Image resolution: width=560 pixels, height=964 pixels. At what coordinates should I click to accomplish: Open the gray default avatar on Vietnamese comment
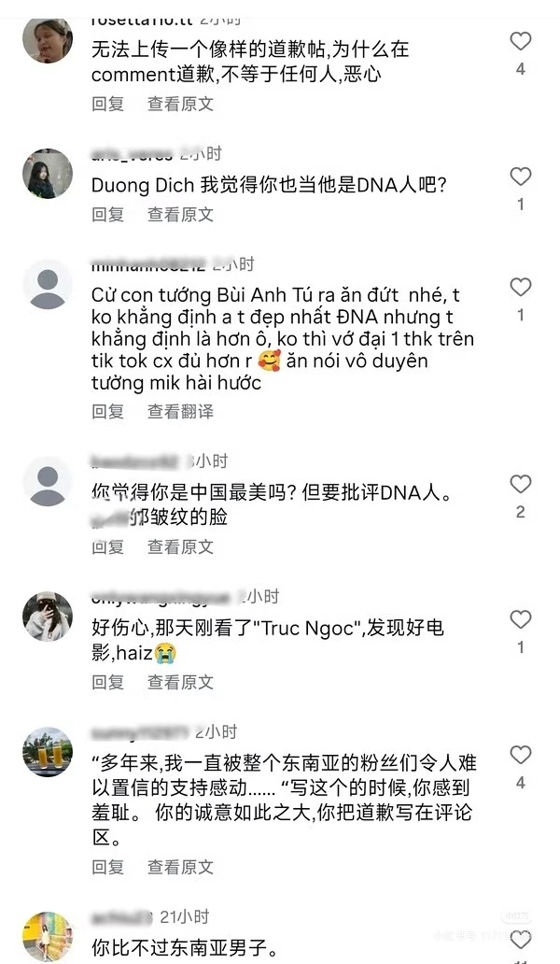pyautogui.click(x=48, y=284)
